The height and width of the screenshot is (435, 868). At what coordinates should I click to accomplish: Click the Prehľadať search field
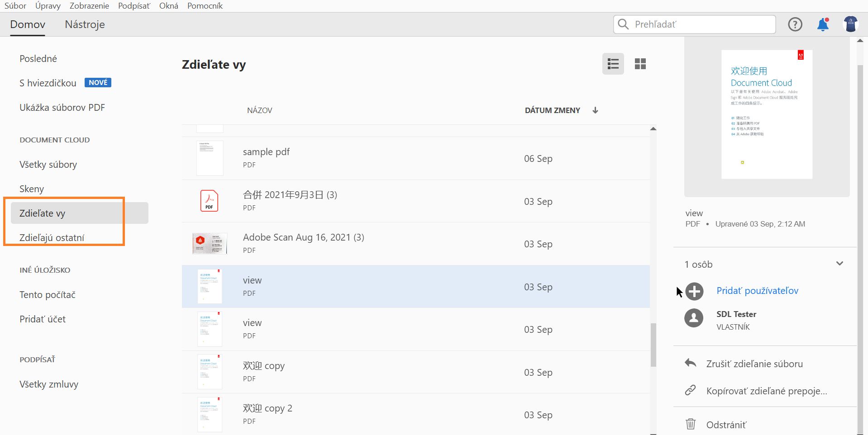[695, 24]
